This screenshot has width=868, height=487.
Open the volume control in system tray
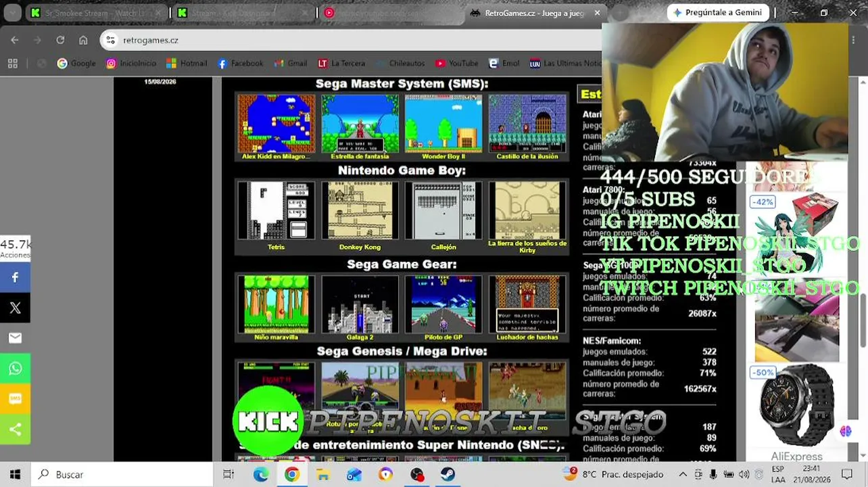(744, 474)
